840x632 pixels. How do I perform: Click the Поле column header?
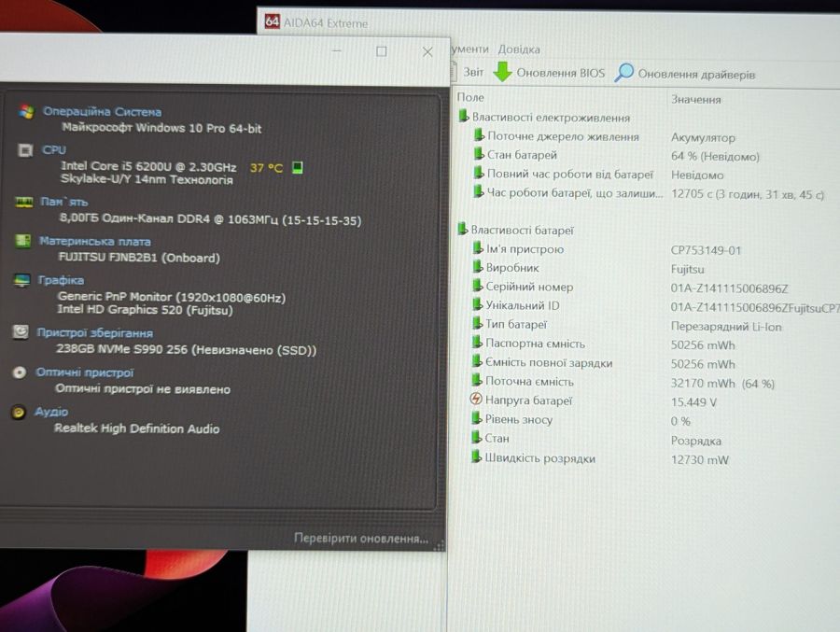click(x=470, y=98)
